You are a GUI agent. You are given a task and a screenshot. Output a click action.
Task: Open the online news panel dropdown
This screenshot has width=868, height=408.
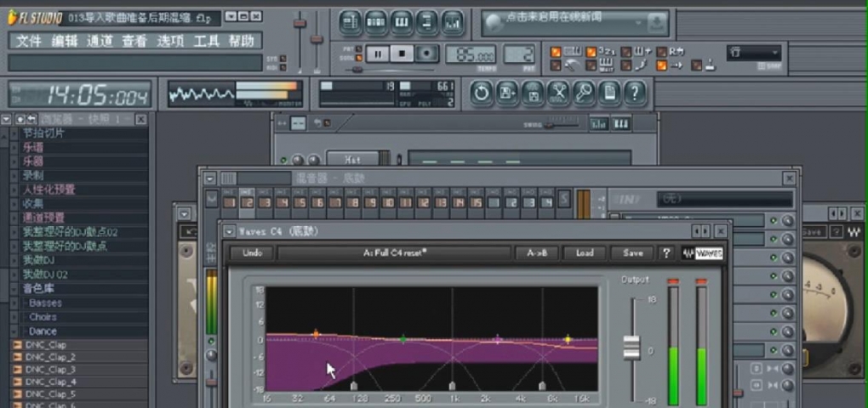click(x=639, y=23)
